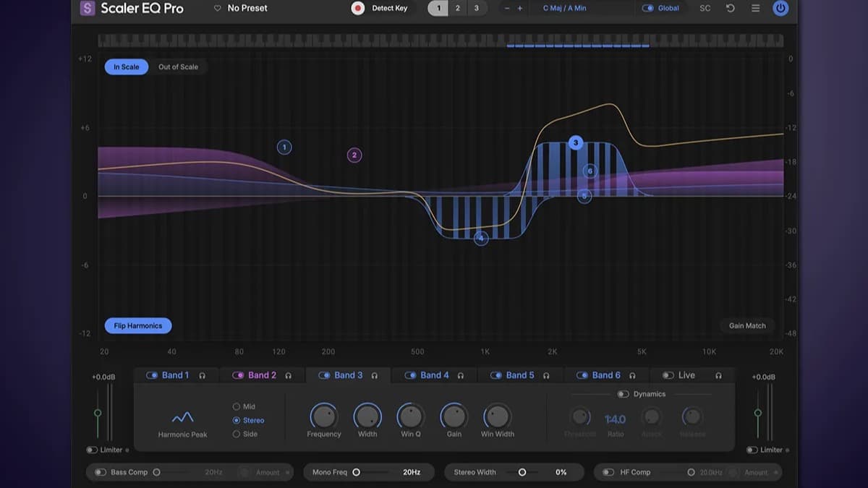Solo Band 5 with headphone icon
The image size is (868, 488).
(x=546, y=376)
